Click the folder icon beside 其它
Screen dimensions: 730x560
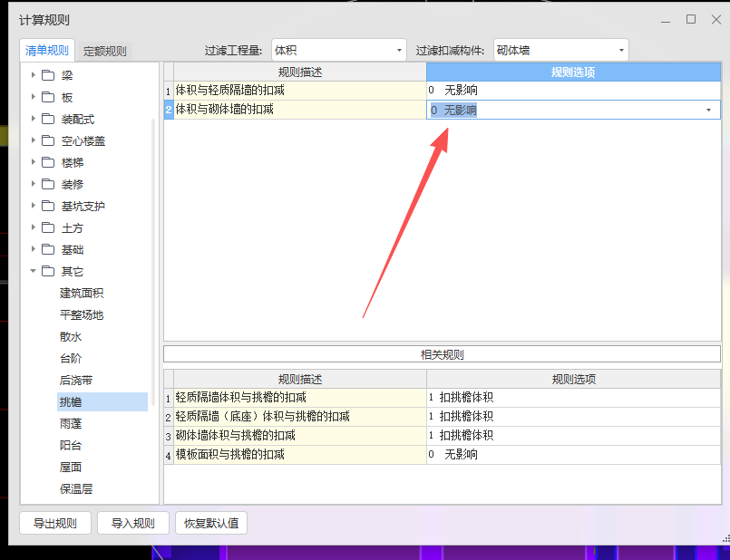[47, 271]
